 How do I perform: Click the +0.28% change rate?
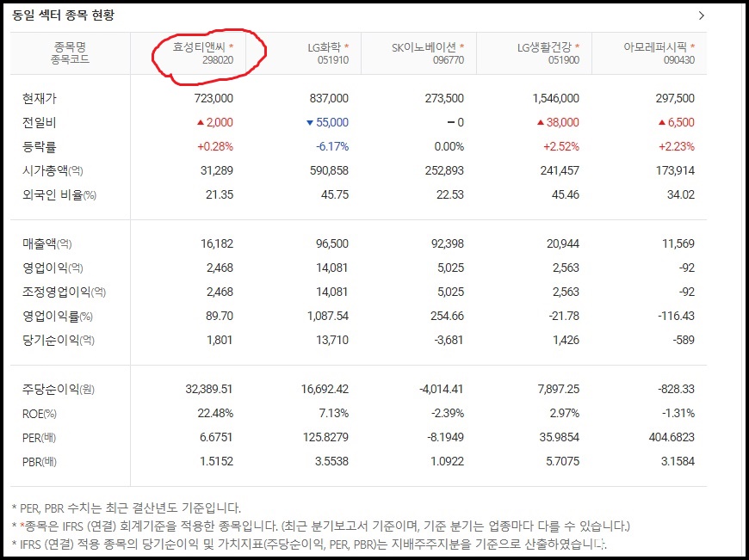(x=215, y=146)
